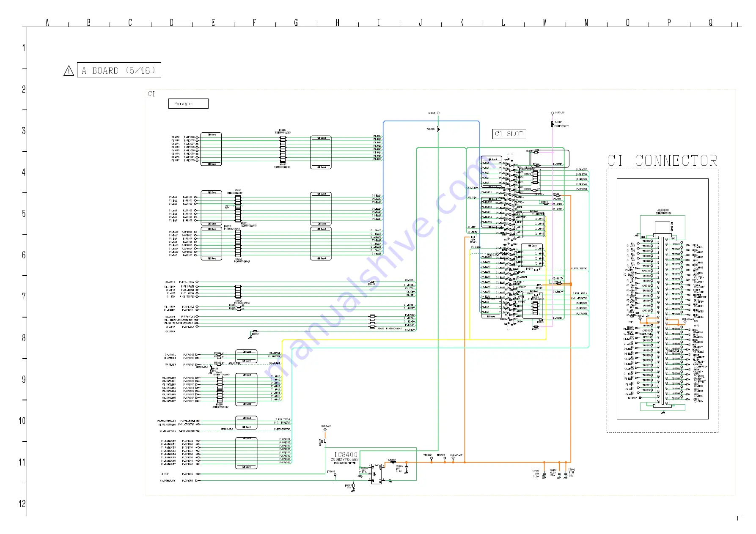Click the R8422 resistor symbol

(354, 486)
